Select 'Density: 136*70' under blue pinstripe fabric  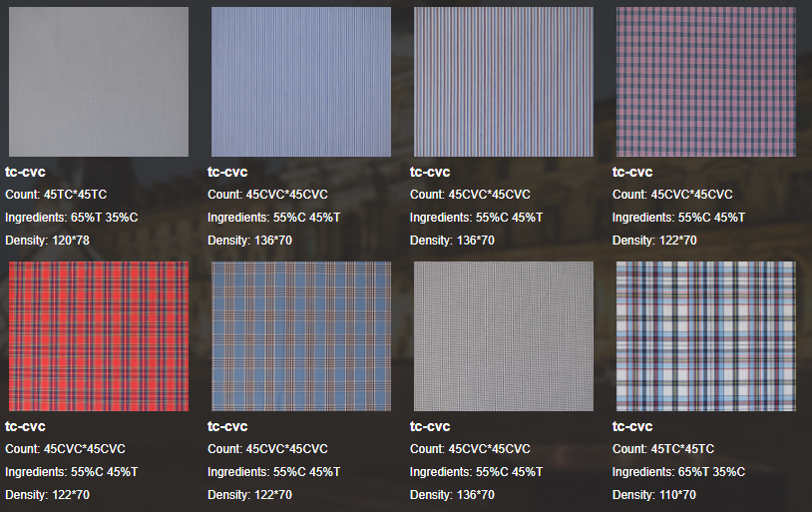click(249, 241)
